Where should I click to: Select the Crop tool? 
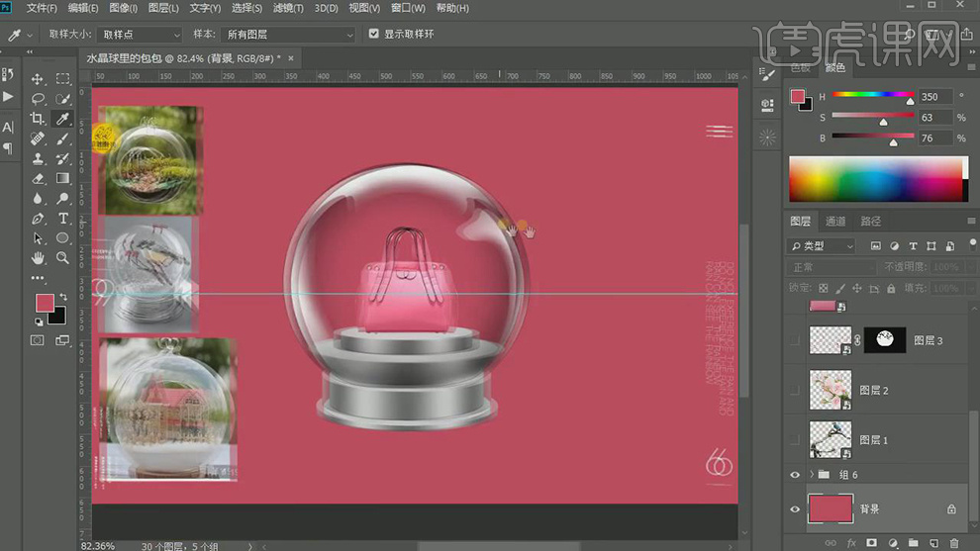coord(38,119)
